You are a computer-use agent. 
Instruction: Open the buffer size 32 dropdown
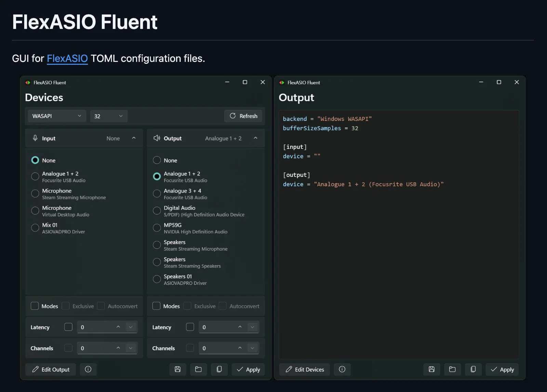[x=108, y=116]
